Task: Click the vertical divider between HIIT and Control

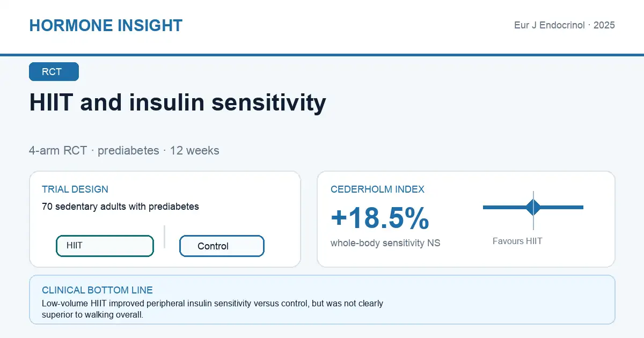Action: point(164,237)
